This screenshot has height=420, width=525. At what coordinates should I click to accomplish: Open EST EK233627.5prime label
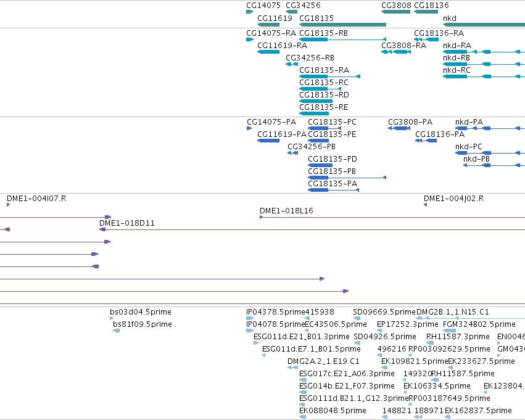481,362
